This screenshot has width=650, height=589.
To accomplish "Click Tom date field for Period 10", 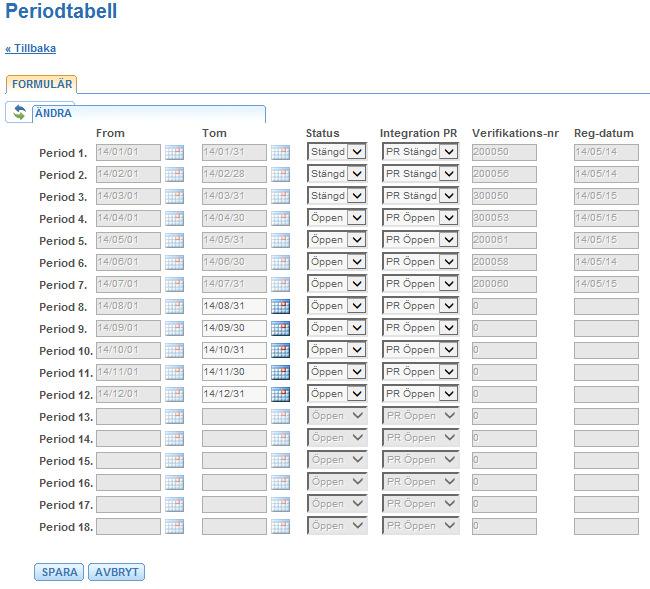I will (234, 350).
